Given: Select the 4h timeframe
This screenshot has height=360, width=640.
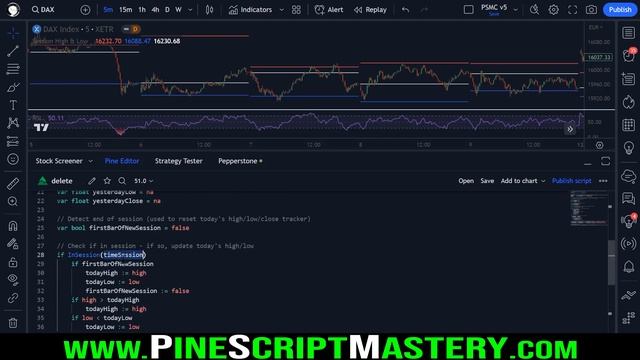Looking at the screenshot, I should coord(155,10).
